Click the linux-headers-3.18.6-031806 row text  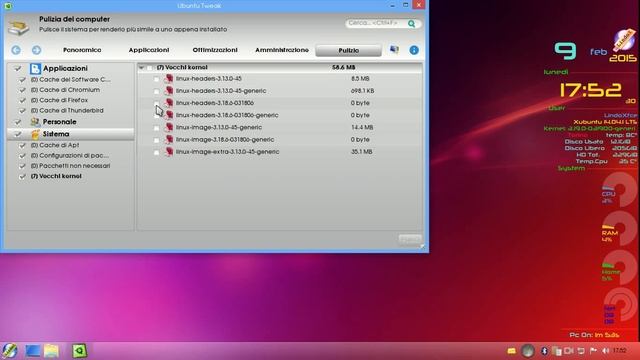pyautogui.click(x=215, y=103)
